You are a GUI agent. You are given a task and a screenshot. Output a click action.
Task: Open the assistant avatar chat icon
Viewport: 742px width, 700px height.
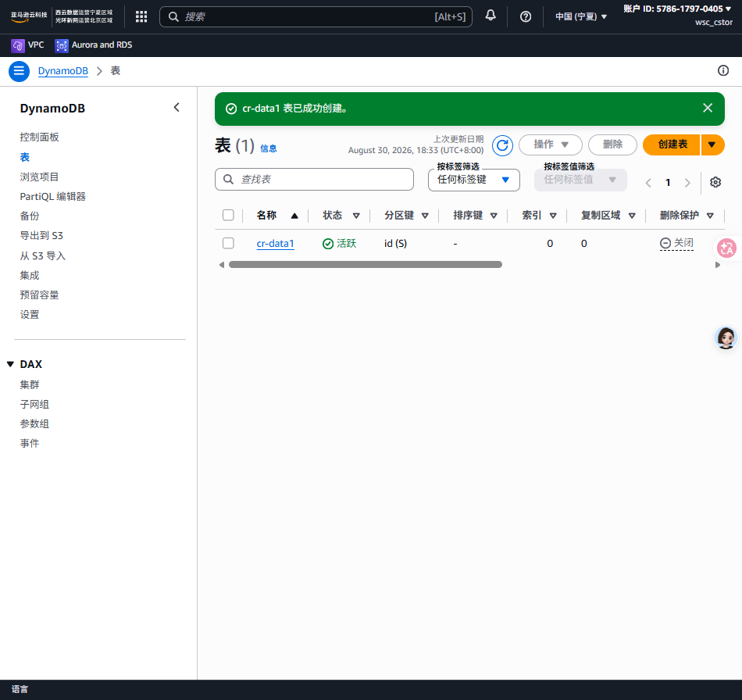(x=726, y=338)
